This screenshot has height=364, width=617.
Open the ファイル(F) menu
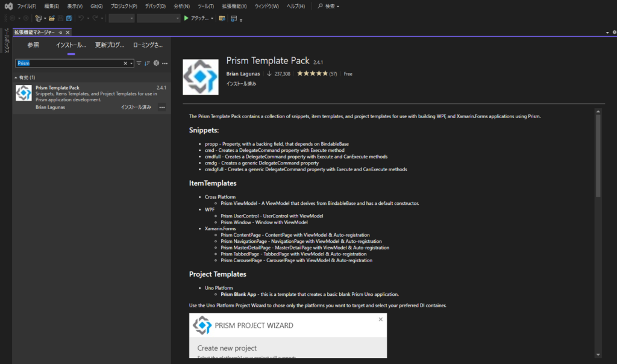(x=27, y=6)
